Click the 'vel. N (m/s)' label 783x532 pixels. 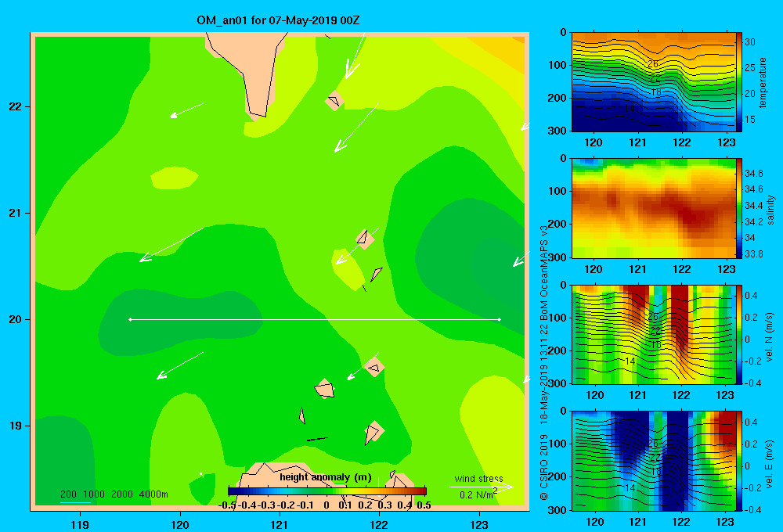(x=769, y=337)
